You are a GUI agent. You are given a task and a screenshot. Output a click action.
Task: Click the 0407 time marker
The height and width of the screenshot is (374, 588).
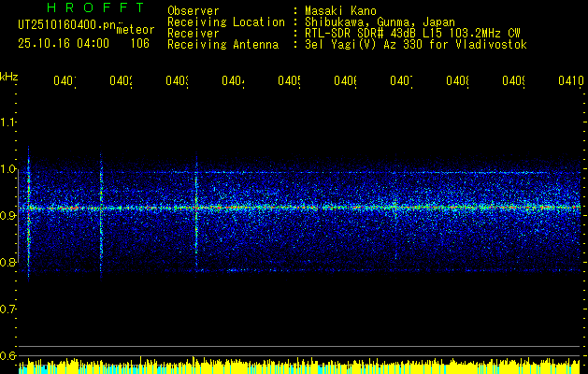[401, 80]
